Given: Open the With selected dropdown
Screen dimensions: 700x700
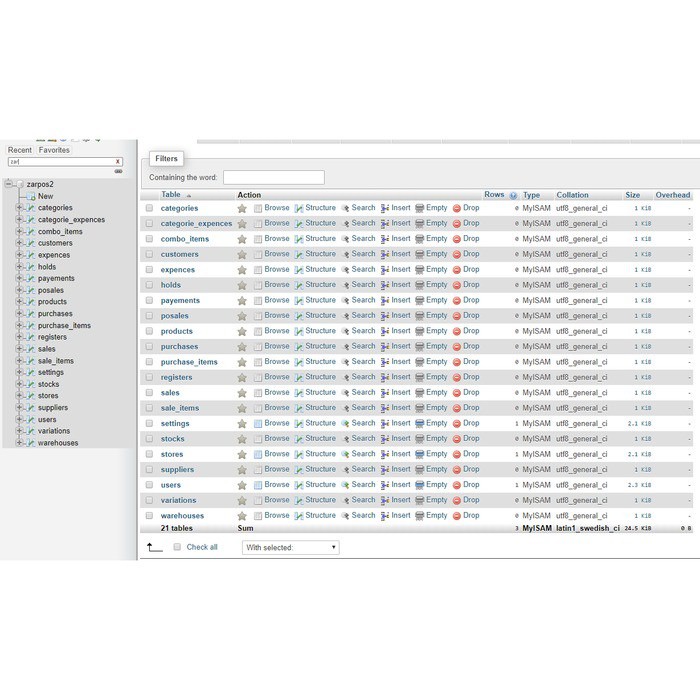Looking at the screenshot, I should click(291, 547).
